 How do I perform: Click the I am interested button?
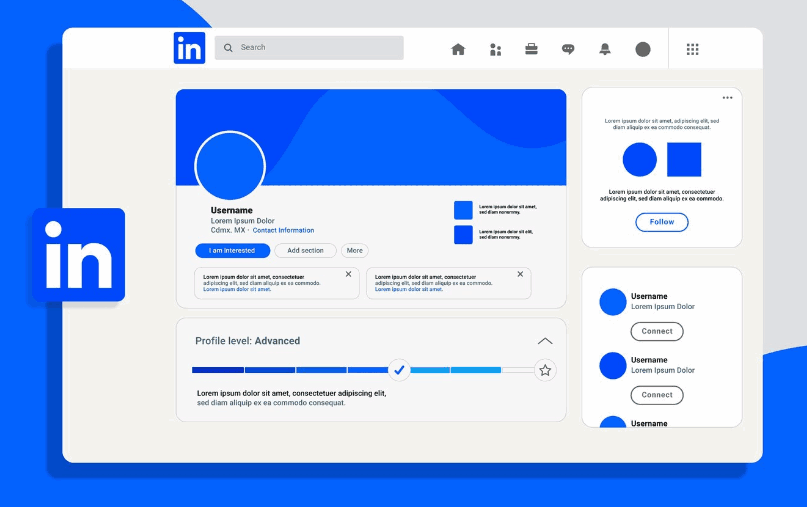[232, 251]
